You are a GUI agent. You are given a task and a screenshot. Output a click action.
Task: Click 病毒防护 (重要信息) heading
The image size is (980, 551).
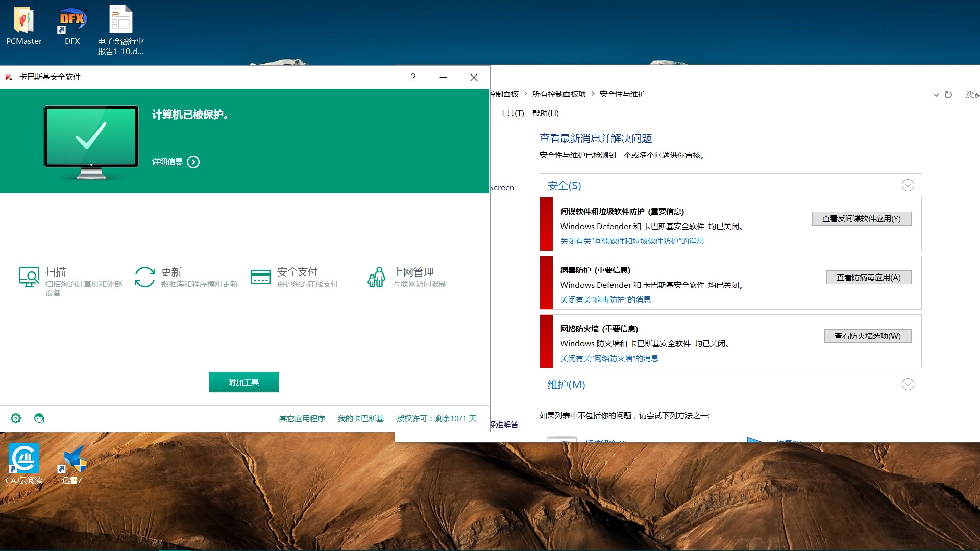[595, 270]
